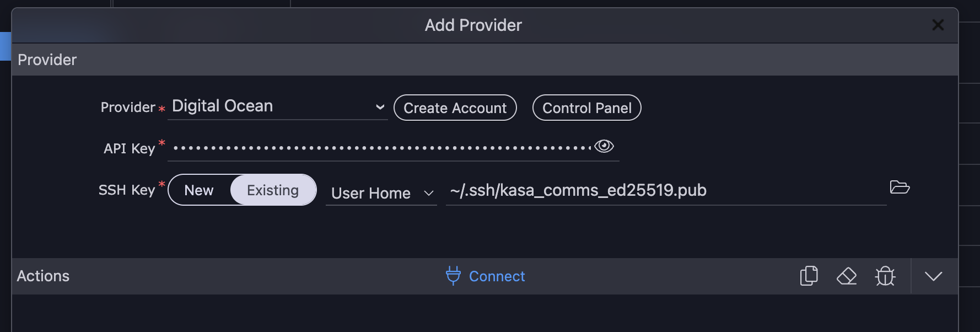Open the Control Panel button
This screenshot has width=980, height=332.
587,108
